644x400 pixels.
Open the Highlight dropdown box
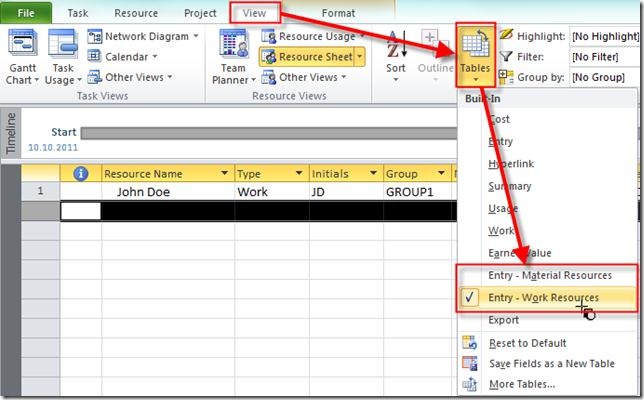click(606, 36)
